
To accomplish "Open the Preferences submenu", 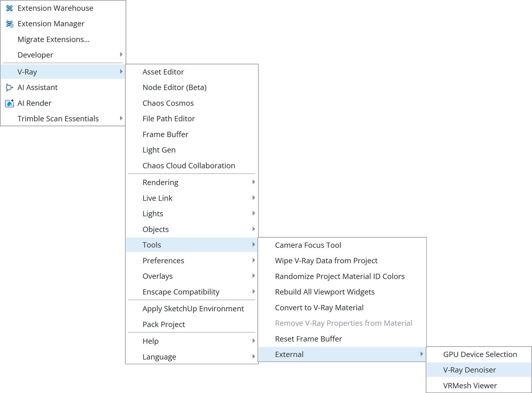I will click(x=192, y=261).
